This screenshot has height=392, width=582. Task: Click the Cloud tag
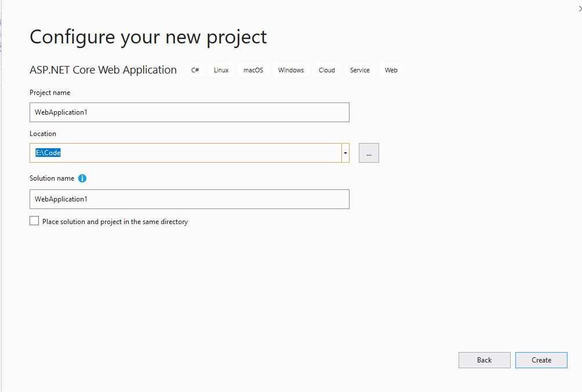tap(326, 70)
